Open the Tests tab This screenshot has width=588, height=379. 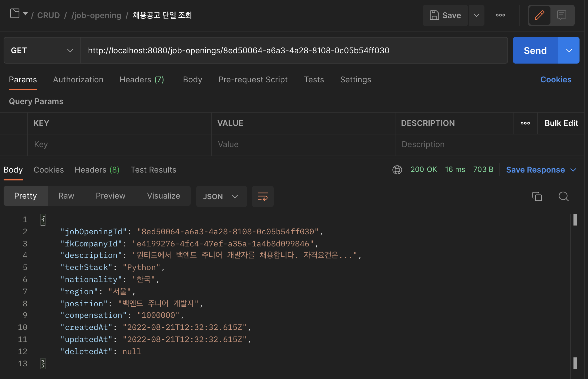(314, 80)
